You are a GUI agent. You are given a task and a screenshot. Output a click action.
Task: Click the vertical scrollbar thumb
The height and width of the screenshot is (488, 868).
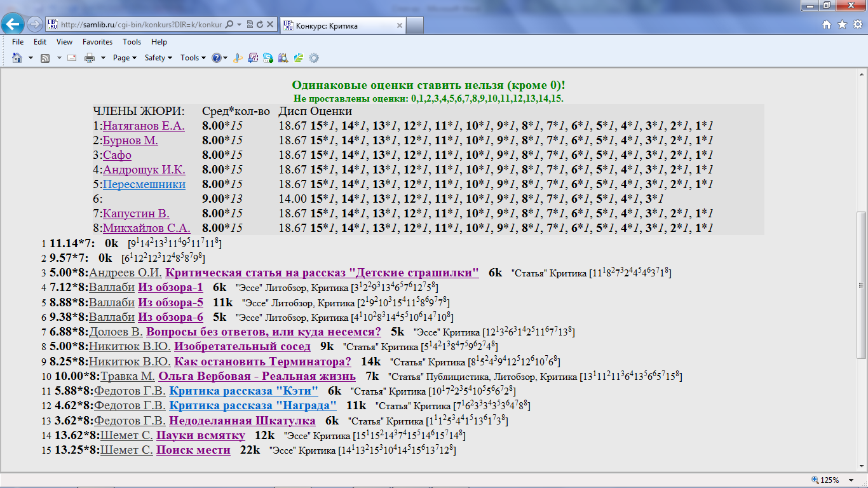tap(862, 284)
